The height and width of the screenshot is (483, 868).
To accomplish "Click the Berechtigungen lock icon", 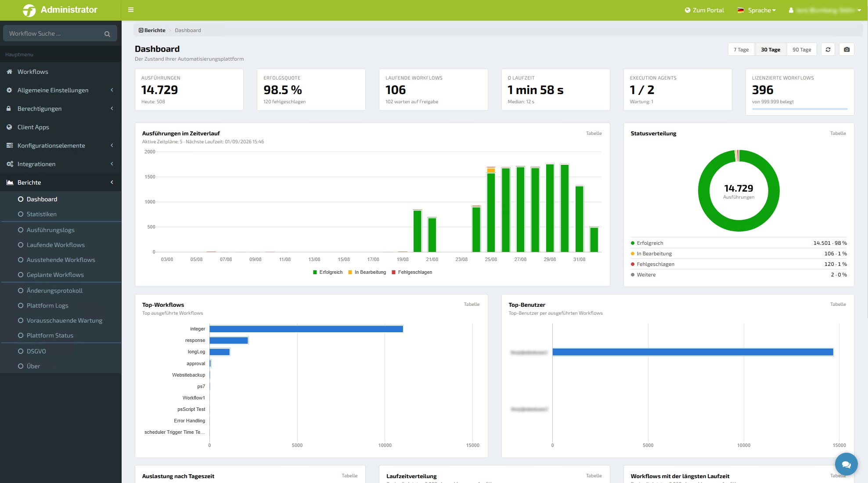I will (x=9, y=109).
